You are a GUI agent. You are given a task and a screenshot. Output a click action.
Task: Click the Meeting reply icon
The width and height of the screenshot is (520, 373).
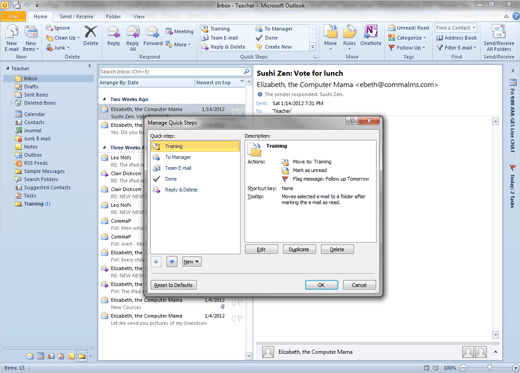pos(169,31)
